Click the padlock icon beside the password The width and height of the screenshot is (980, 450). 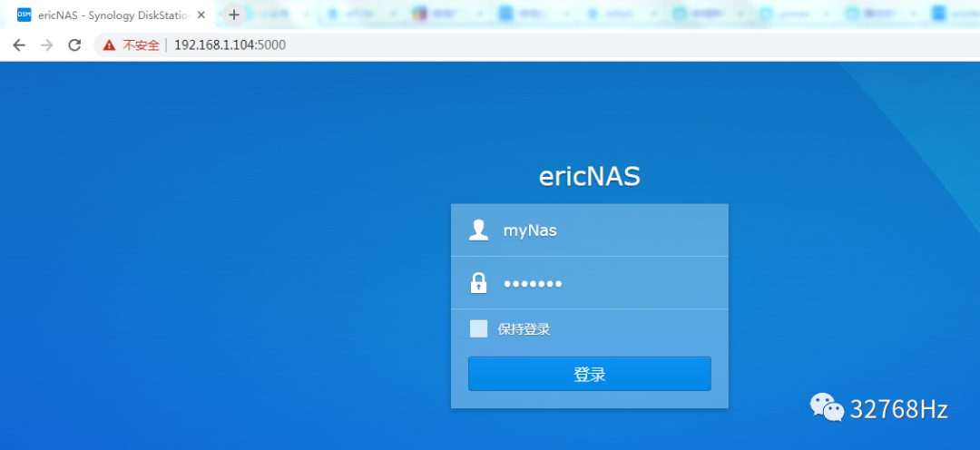[479, 282]
